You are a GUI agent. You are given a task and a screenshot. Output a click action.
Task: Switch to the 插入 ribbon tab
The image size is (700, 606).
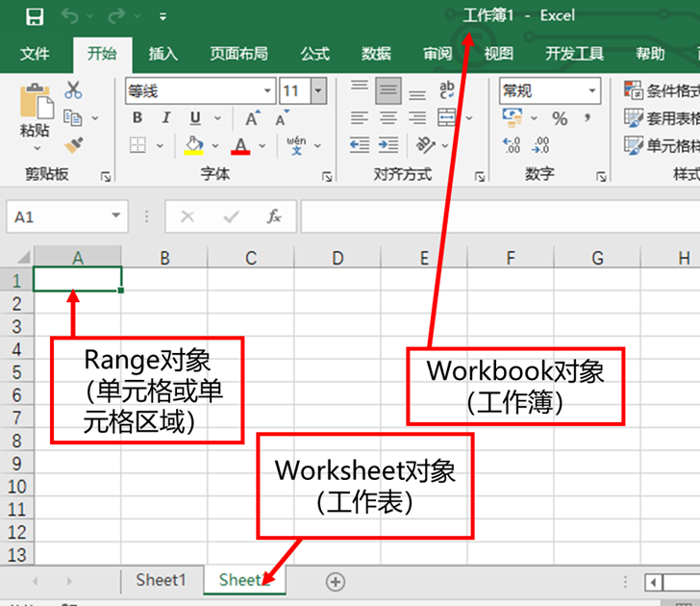click(x=162, y=54)
